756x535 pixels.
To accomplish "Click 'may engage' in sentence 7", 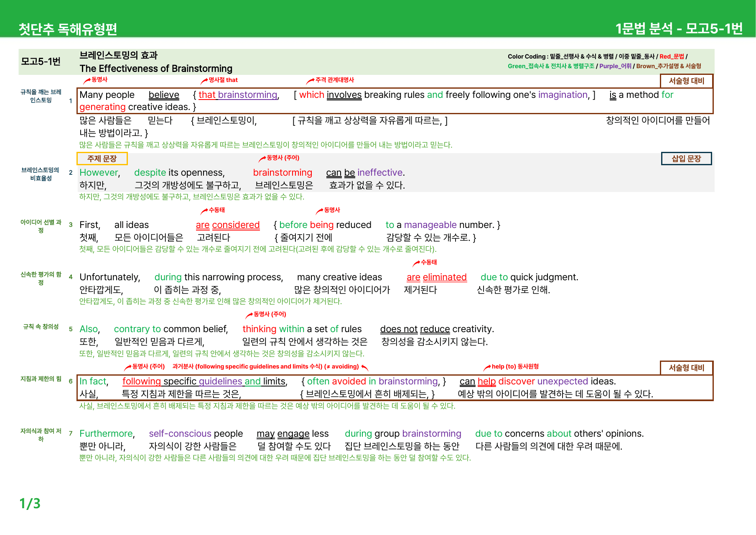I will point(283,434).
